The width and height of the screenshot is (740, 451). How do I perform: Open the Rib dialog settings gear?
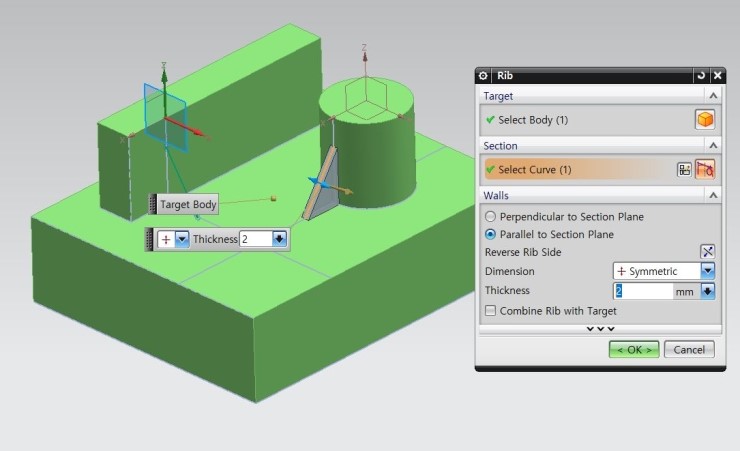click(483, 75)
